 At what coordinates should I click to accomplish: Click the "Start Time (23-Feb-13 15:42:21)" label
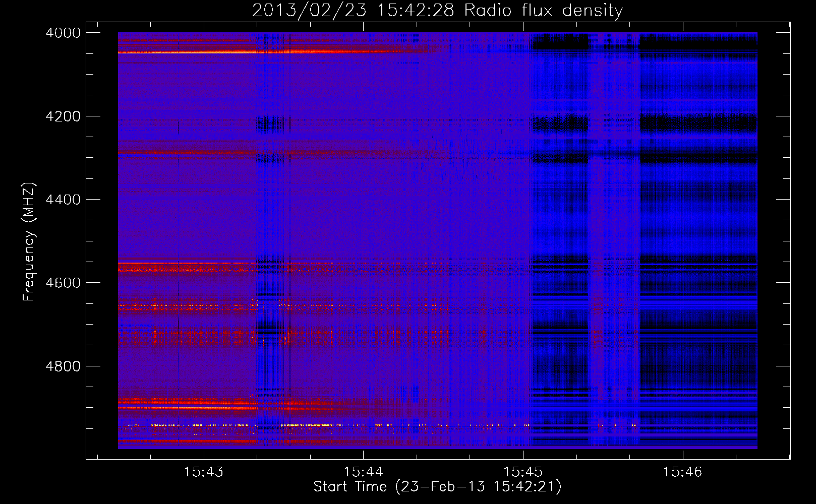click(x=437, y=487)
